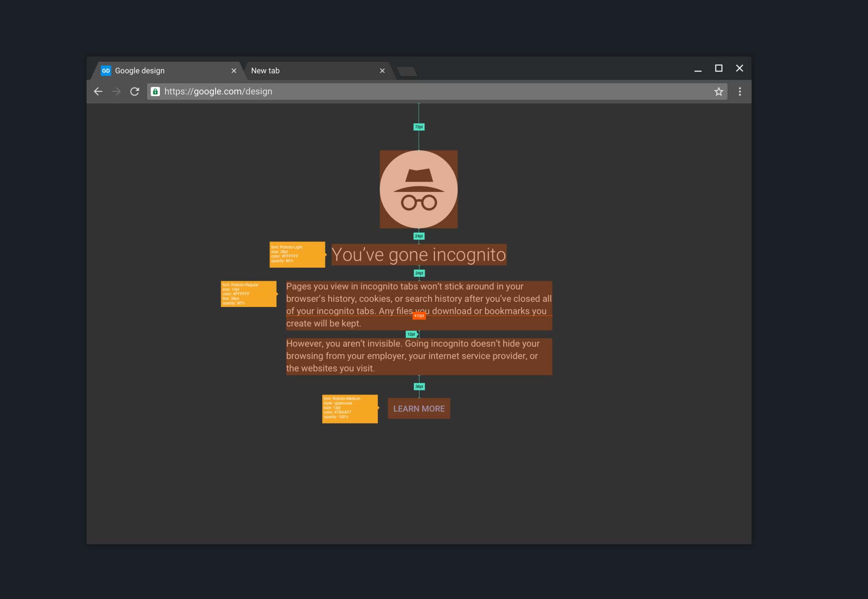
Task: Click the paragraph starting "Pages you view"
Action: click(x=419, y=306)
